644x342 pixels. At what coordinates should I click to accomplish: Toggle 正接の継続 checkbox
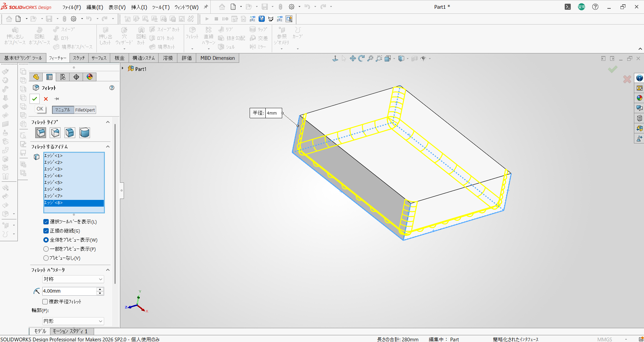click(46, 231)
